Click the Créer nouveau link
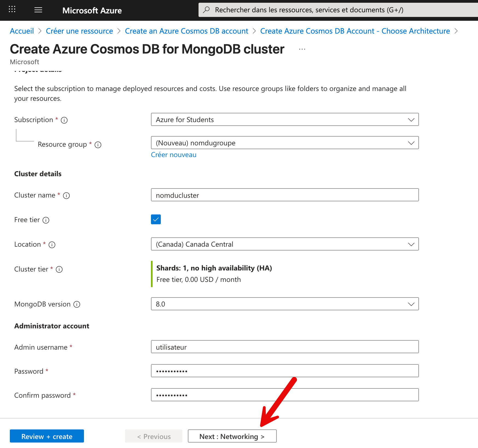 click(x=173, y=155)
